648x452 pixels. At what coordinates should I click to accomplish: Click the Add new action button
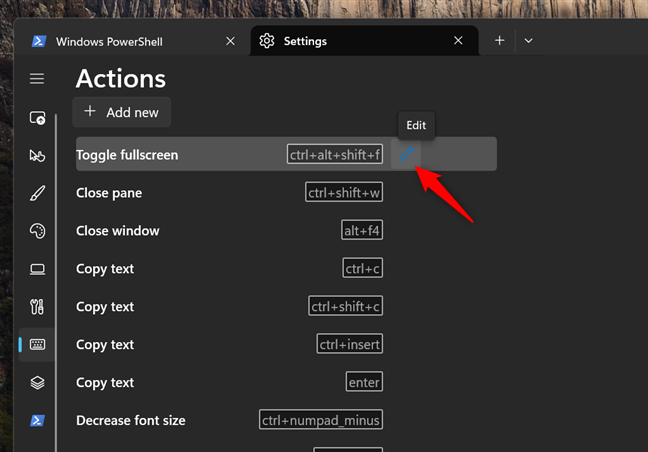(x=122, y=112)
